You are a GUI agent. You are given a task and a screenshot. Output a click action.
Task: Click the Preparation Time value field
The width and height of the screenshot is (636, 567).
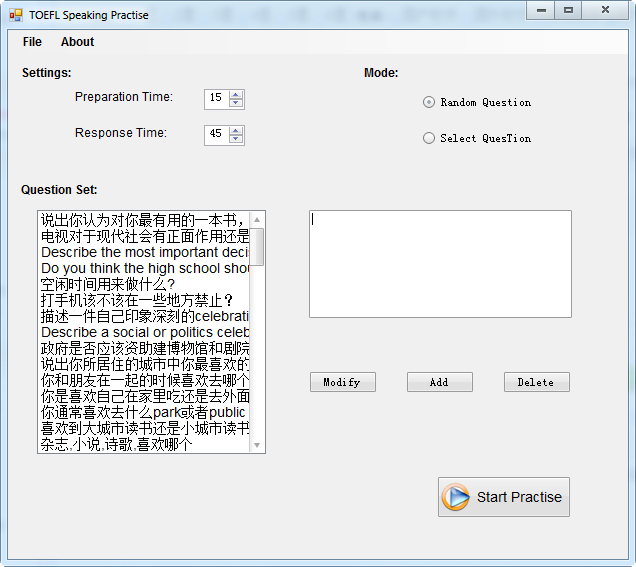[x=217, y=99]
